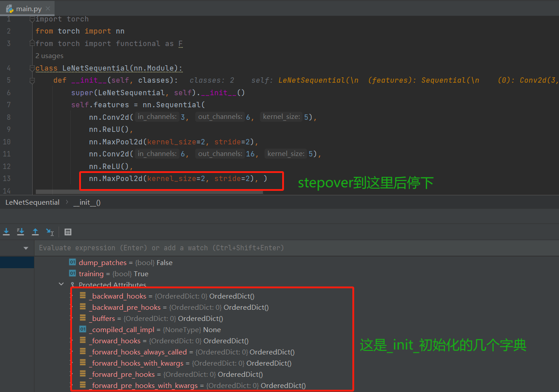Image resolution: width=559 pixels, height=392 pixels.
Task: Click LeNetSequential in the breadcrumbs
Action: click(x=32, y=202)
